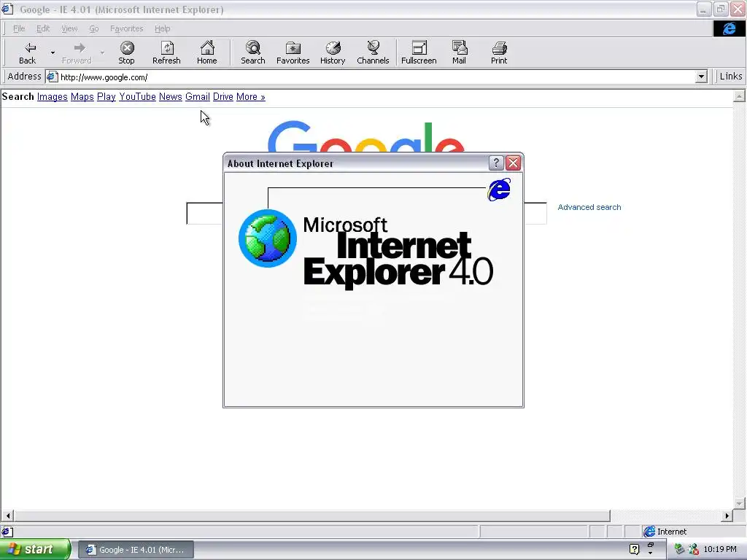This screenshot has height=560, width=747.
Task: Open the View menu
Action: coord(69,28)
